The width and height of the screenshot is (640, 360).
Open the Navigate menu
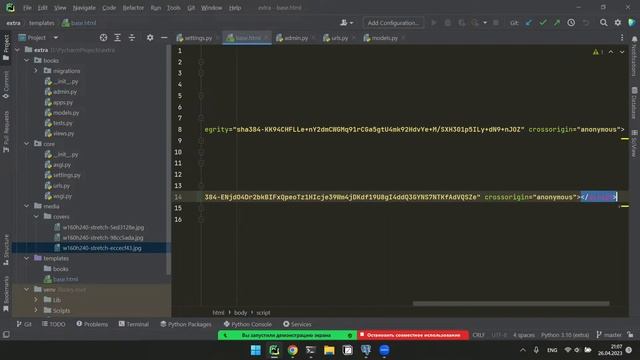[84, 8]
